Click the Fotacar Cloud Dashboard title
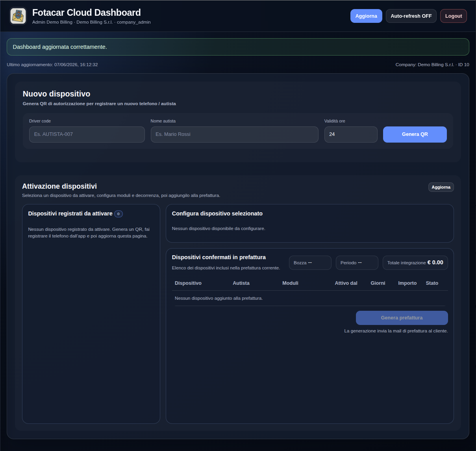This screenshot has width=476, height=451. tap(87, 13)
